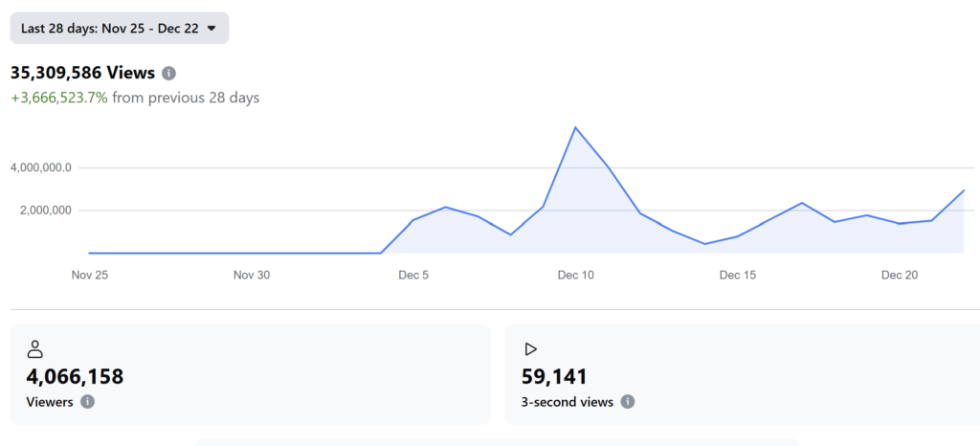Click the rising line end at chart's right edge
The width and height of the screenshot is (980, 446).
tap(963, 190)
